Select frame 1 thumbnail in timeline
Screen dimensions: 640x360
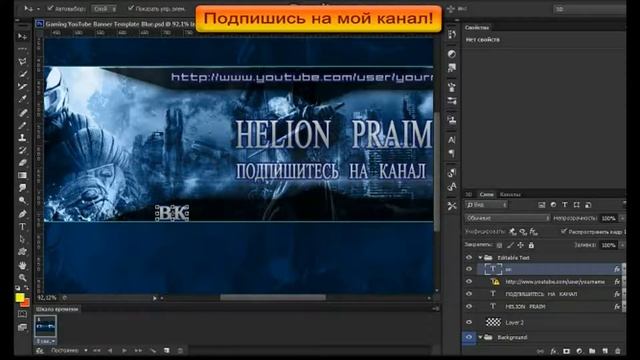45,326
